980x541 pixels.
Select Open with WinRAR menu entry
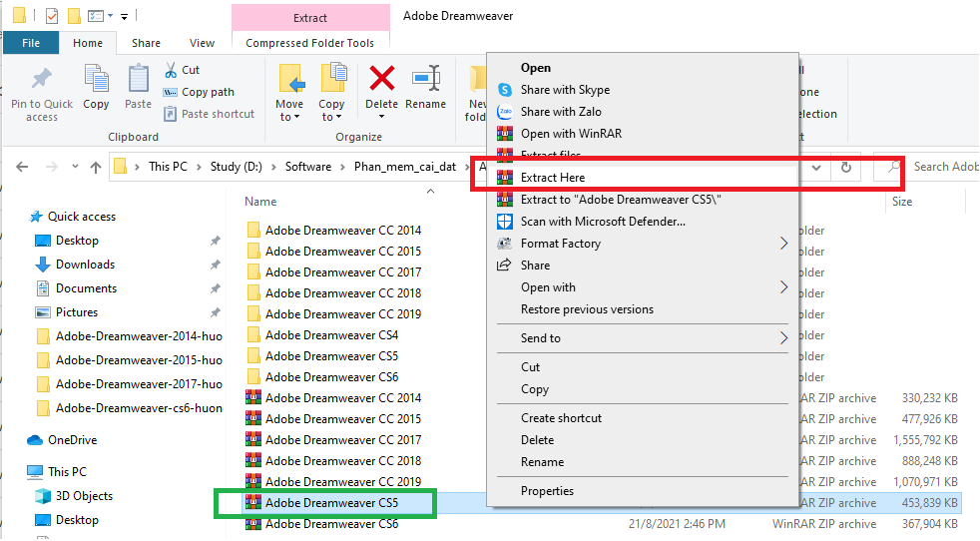571,134
